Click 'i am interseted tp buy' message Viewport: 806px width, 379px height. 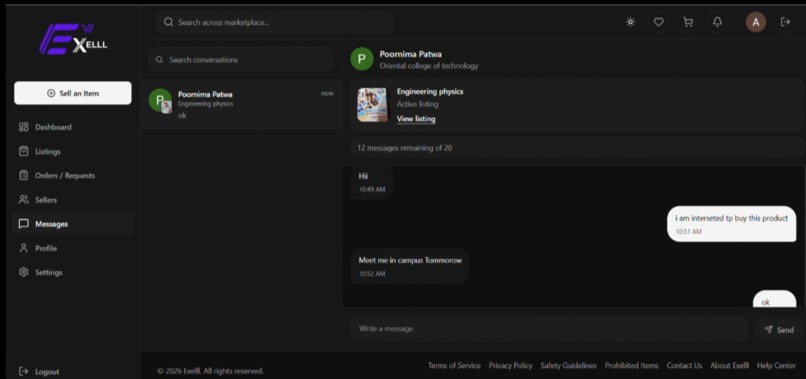click(x=731, y=224)
